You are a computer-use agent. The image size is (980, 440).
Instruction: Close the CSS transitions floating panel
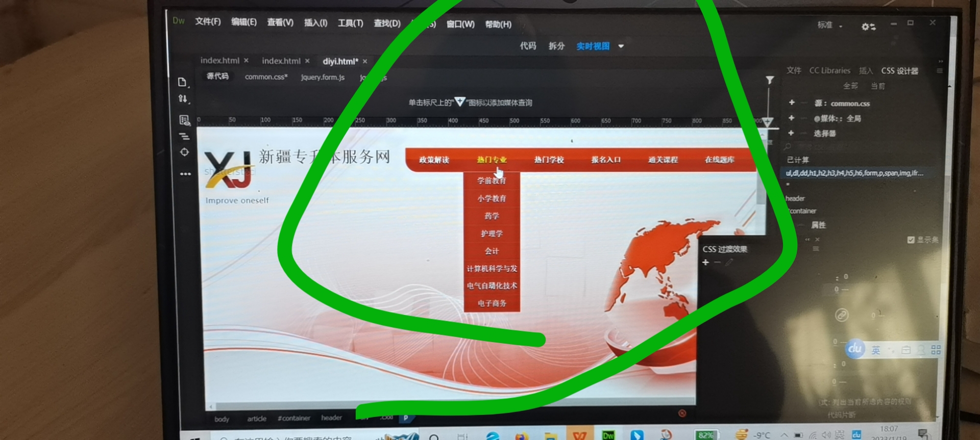tap(817, 239)
